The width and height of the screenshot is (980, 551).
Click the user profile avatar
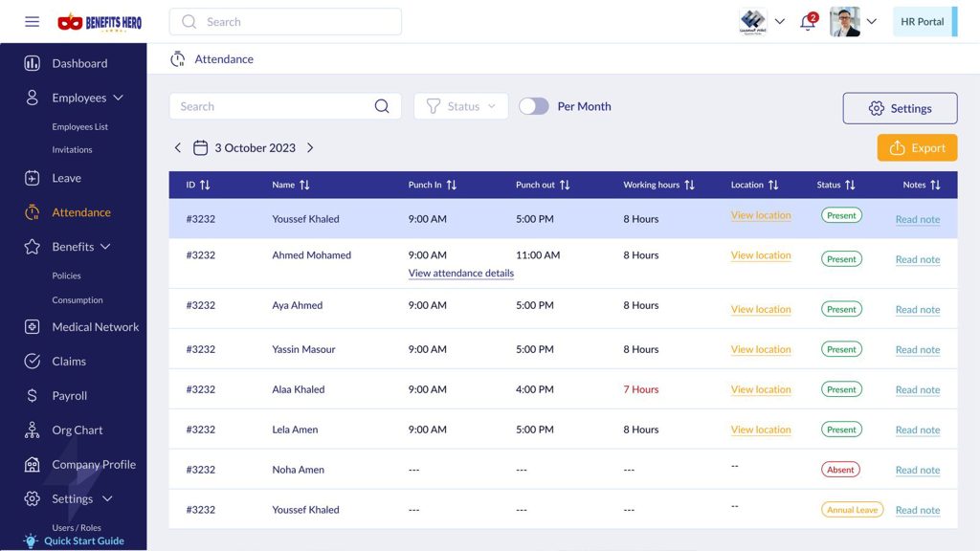[x=844, y=22]
